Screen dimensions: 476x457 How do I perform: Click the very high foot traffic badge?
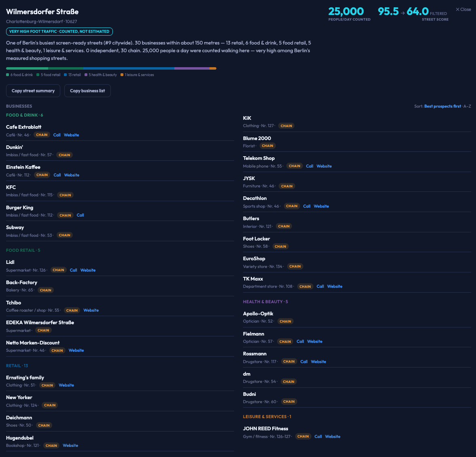tap(59, 32)
